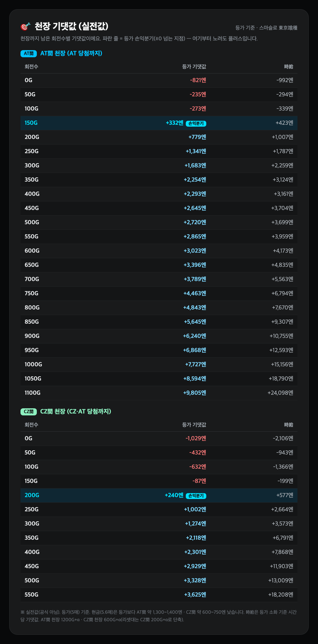
Task: Click the +9,805엔 value in the 1100G row
Action: pos(195,392)
